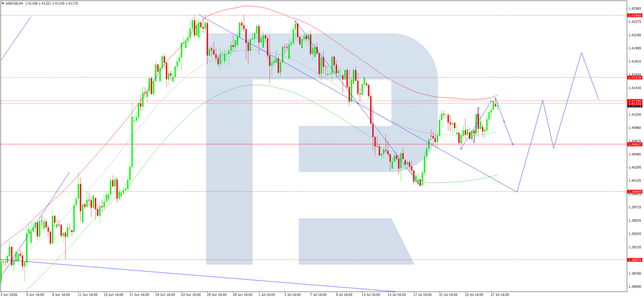This screenshot has height=298, width=644.
Task: Click the 1 Jul 16:00 time label
Action: [267, 295]
